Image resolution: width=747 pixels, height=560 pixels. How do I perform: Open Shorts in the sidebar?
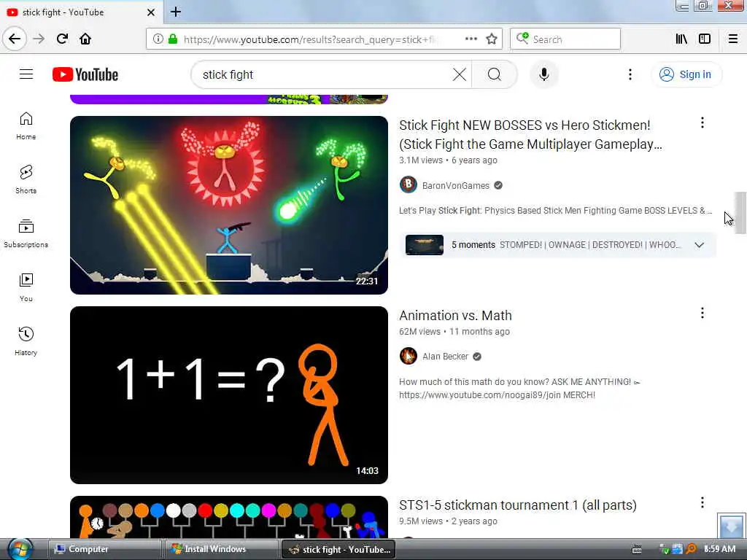pyautogui.click(x=26, y=180)
